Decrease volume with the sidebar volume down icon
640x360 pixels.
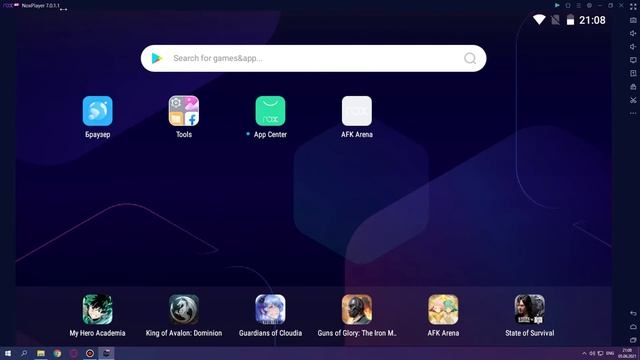pyautogui.click(x=633, y=47)
